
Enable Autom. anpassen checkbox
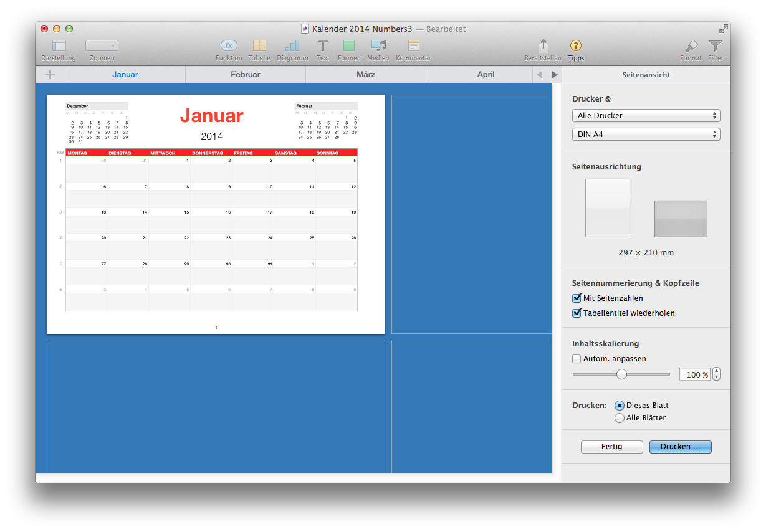[577, 359]
